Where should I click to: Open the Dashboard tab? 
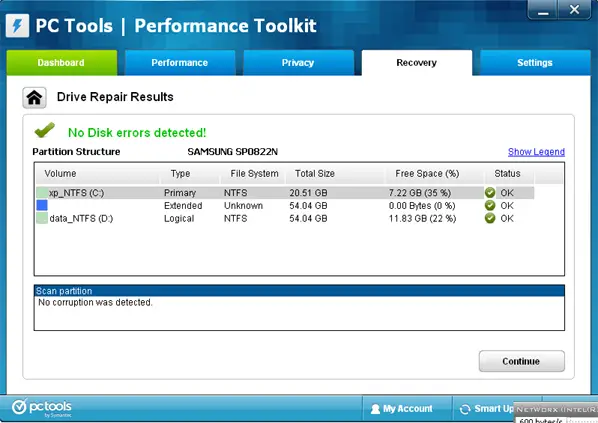click(x=62, y=63)
